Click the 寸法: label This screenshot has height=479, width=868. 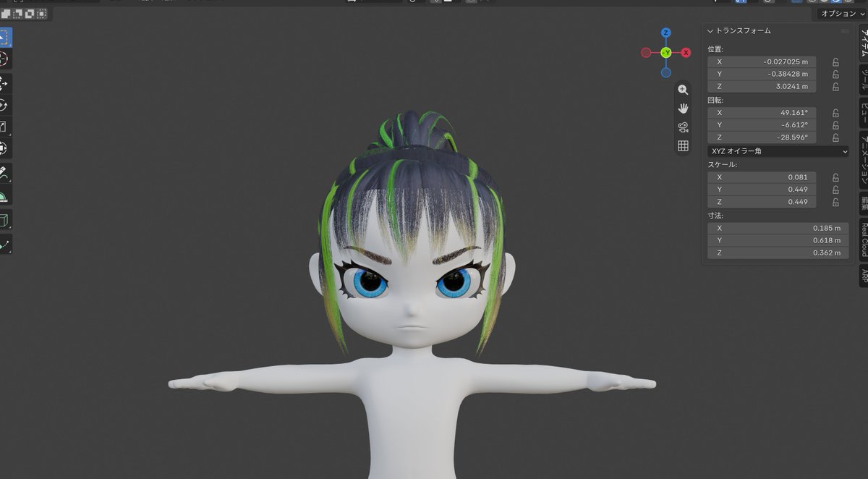click(715, 216)
